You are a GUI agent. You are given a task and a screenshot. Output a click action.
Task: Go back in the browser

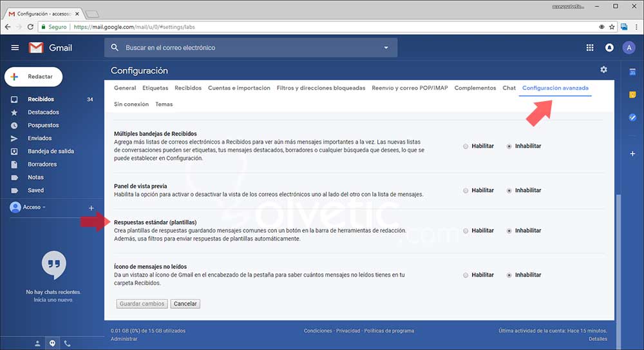point(8,26)
